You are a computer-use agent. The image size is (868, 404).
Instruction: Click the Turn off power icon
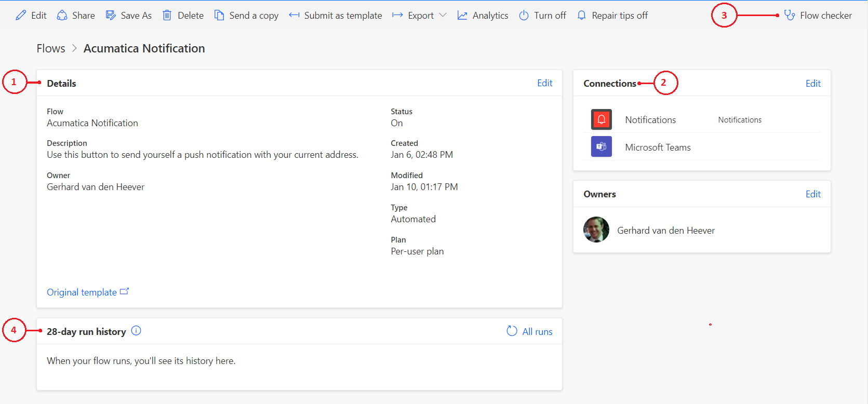(524, 16)
